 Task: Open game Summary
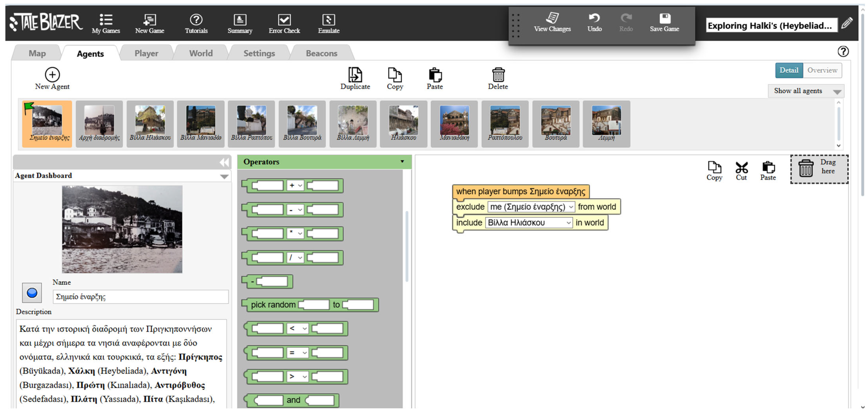(240, 24)
